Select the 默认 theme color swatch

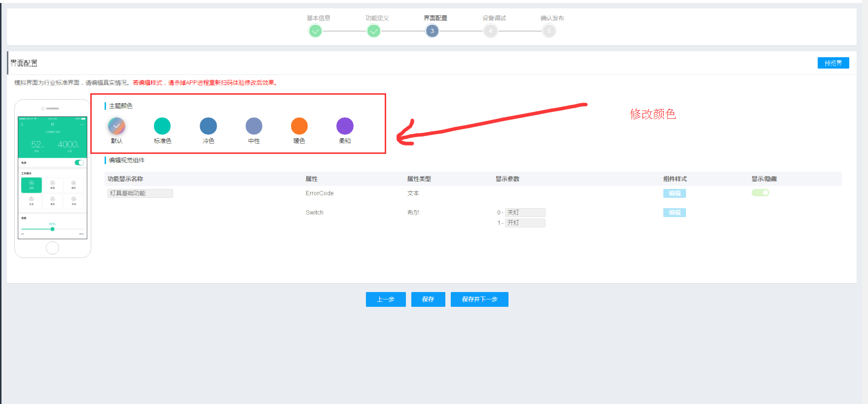point(116,126)
